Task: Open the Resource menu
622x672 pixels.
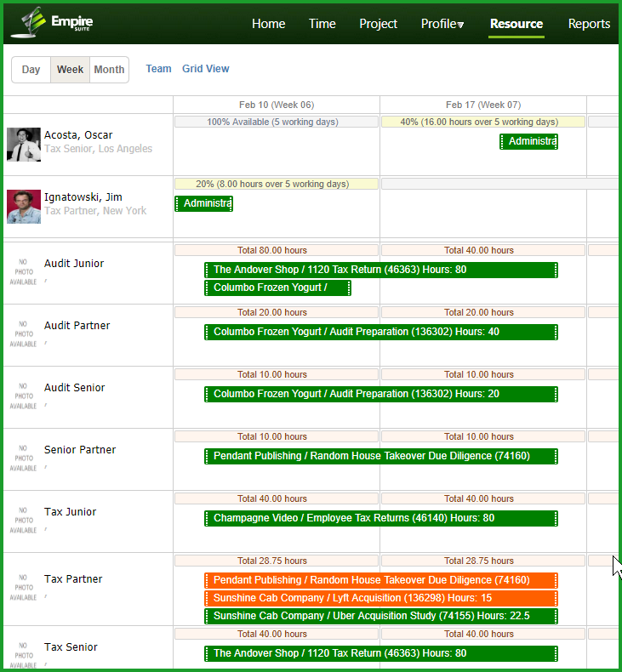Action: click(516, 24)
